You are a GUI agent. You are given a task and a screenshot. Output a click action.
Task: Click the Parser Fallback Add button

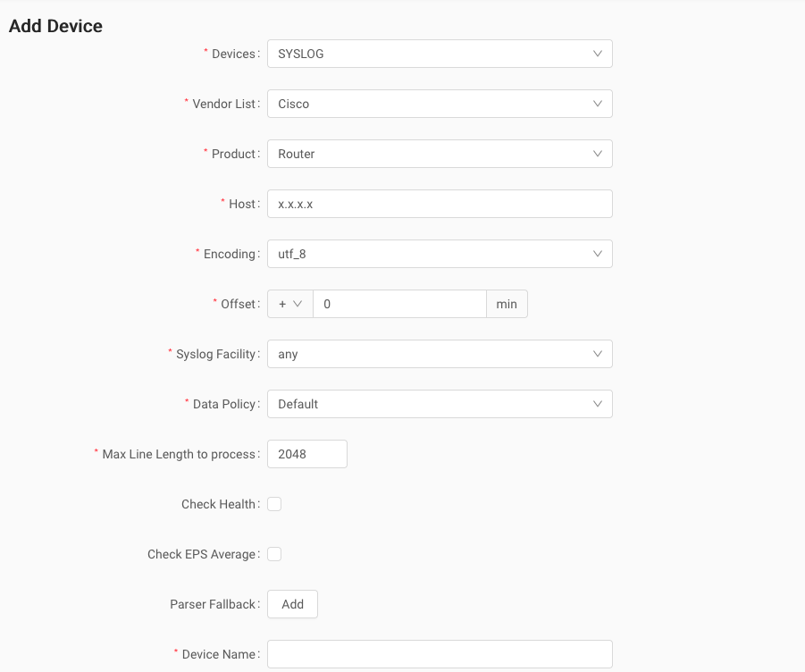click(x=292, y=604)
